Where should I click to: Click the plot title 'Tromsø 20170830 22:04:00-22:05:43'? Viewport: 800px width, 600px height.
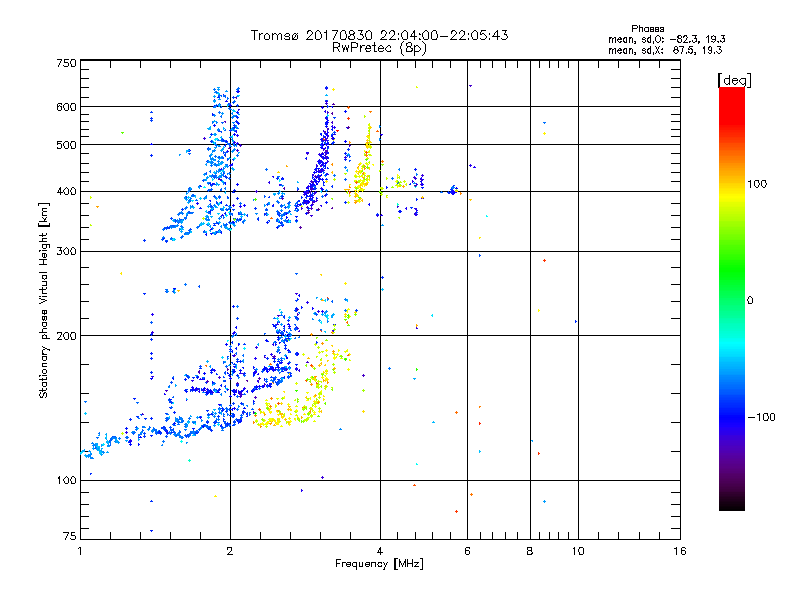coord(379,35)
